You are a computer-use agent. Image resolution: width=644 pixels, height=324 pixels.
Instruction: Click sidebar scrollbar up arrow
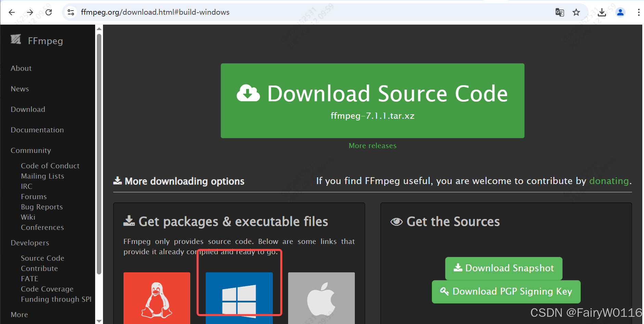coord(99,29)
